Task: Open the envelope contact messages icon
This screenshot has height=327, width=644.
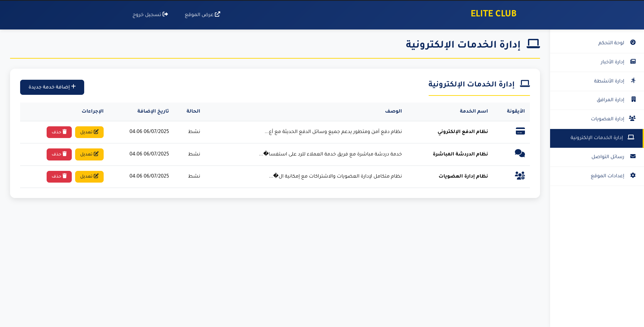Action: tap(633, 156)
